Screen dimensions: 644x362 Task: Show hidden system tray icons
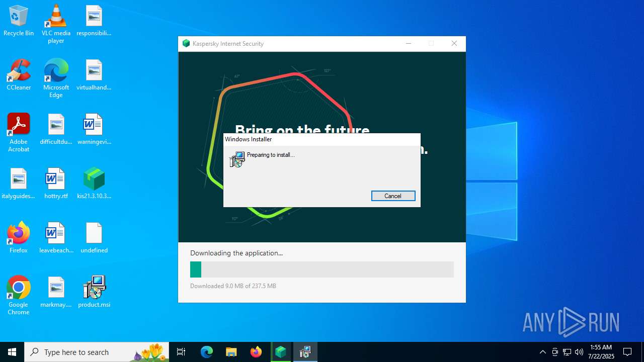pos(542,352)
